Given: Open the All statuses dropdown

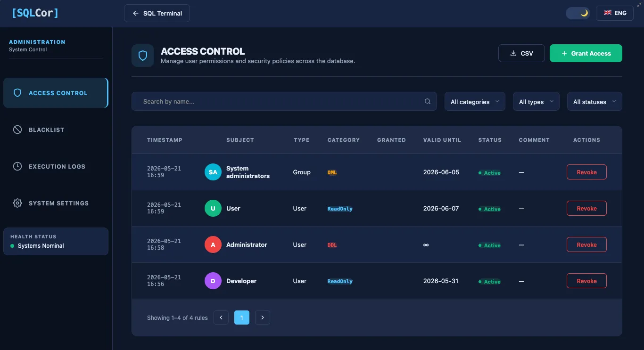Looking at the screenshot, I should tap(594, 101).
